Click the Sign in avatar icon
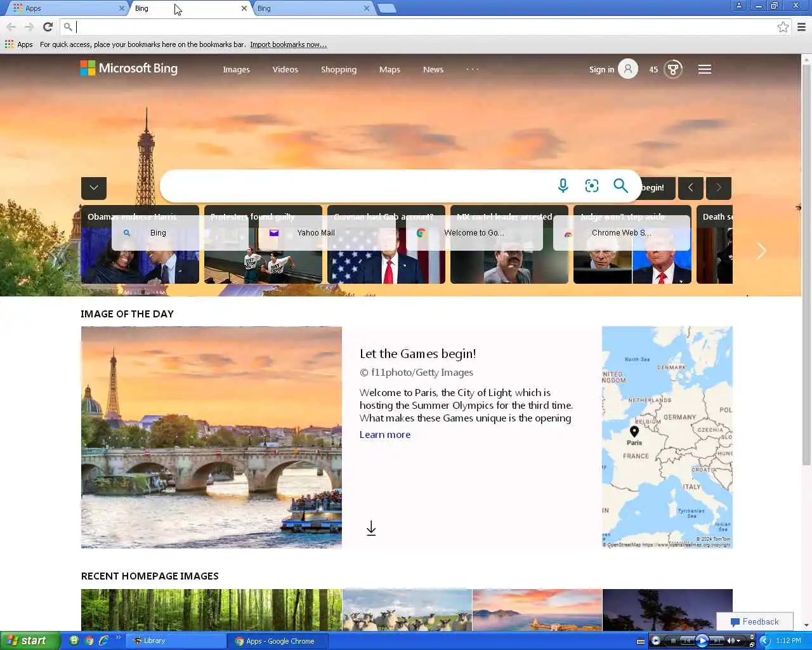The width and height of the screenshot is (812, 650). (628, 69)
